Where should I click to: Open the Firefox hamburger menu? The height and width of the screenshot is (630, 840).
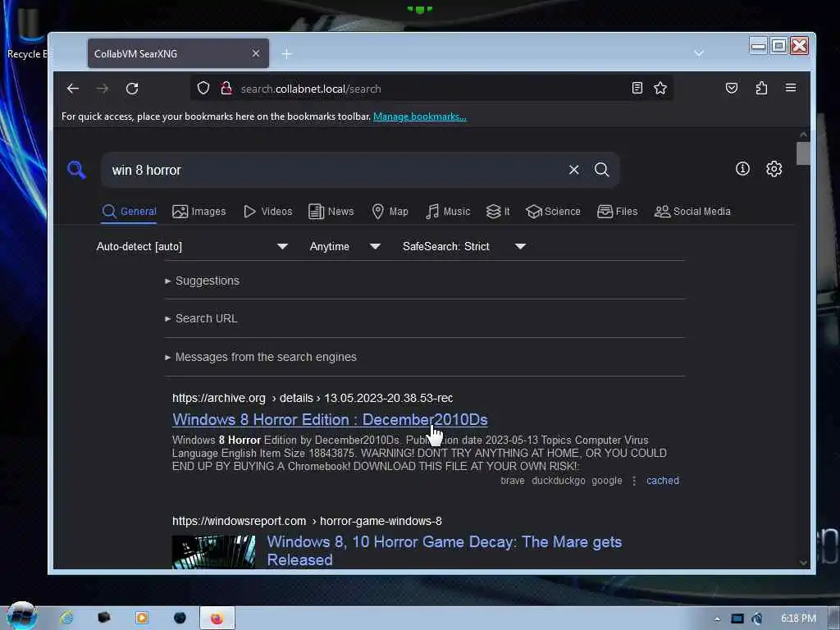click(x=790, y=88)
